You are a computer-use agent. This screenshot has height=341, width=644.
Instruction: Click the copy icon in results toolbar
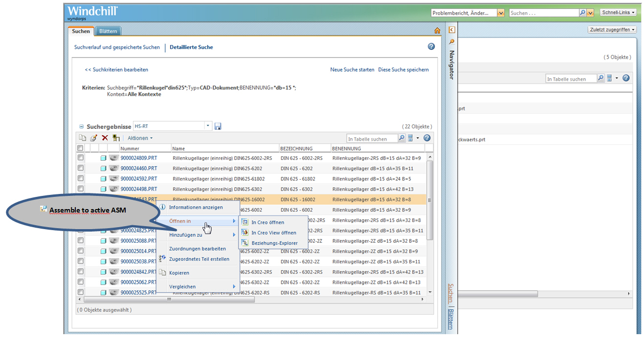click(x=83, y=138)
